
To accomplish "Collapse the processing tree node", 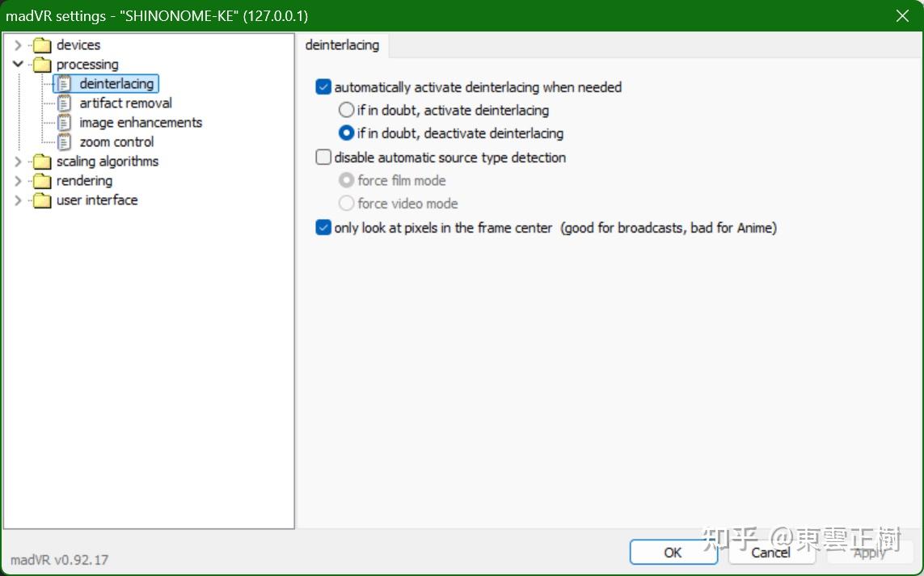I will [18, 64].
